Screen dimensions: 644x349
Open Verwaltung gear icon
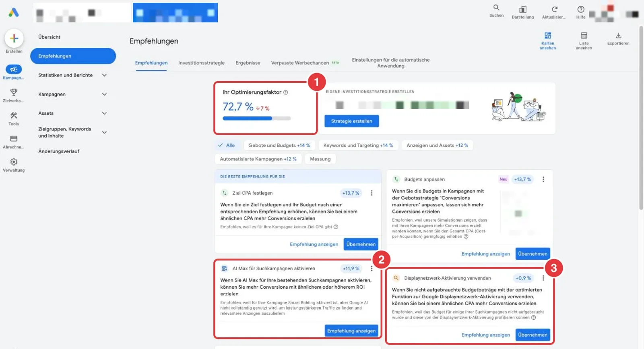click(14, 162)
